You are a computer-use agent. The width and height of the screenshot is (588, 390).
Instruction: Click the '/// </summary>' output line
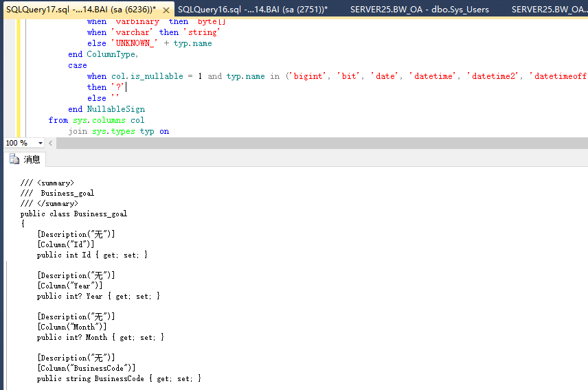tap(49, 204)
